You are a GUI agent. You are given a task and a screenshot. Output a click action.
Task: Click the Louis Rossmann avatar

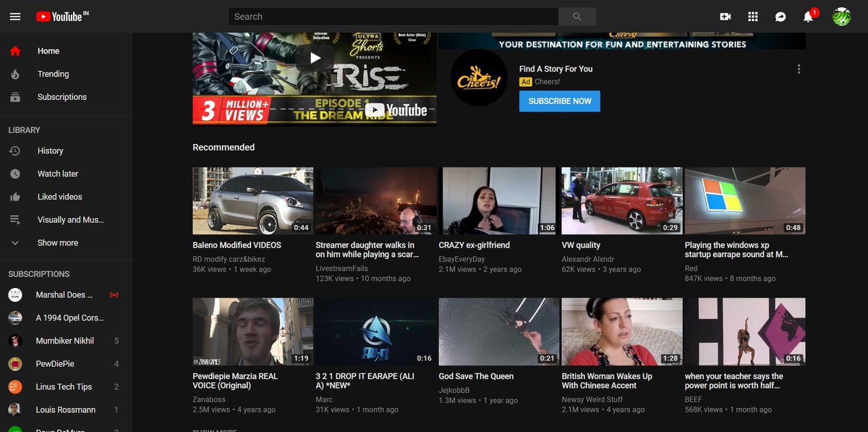click(x=15, y=410)
